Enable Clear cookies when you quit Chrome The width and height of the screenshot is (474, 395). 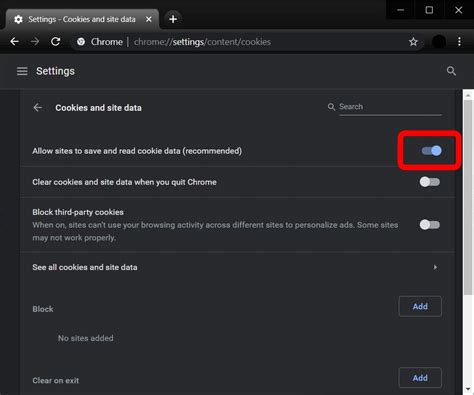[x=430, y=182]
